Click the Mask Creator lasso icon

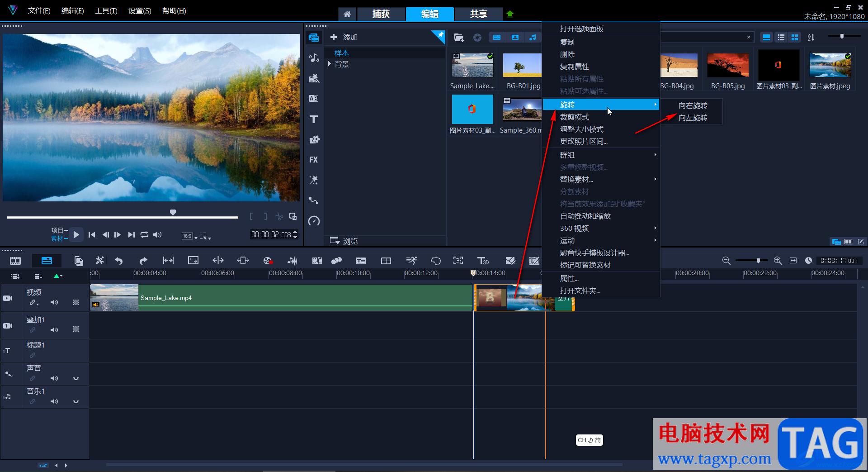coord(436,261)
